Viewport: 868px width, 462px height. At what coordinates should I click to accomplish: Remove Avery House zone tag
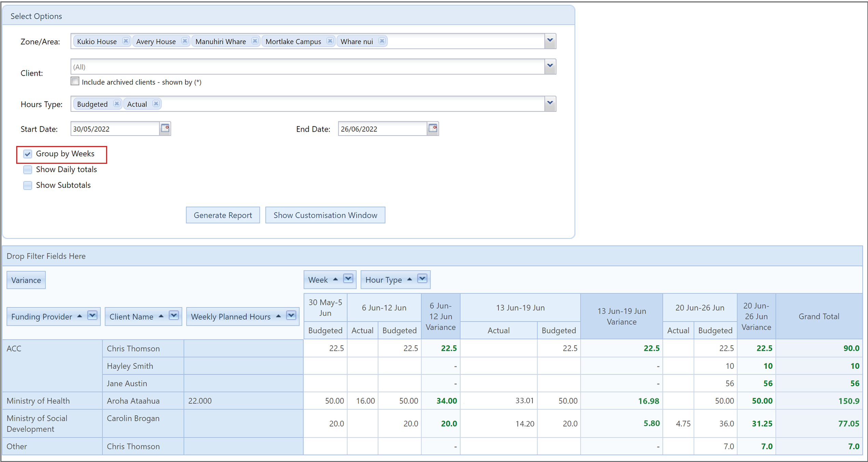pos(185,41)
